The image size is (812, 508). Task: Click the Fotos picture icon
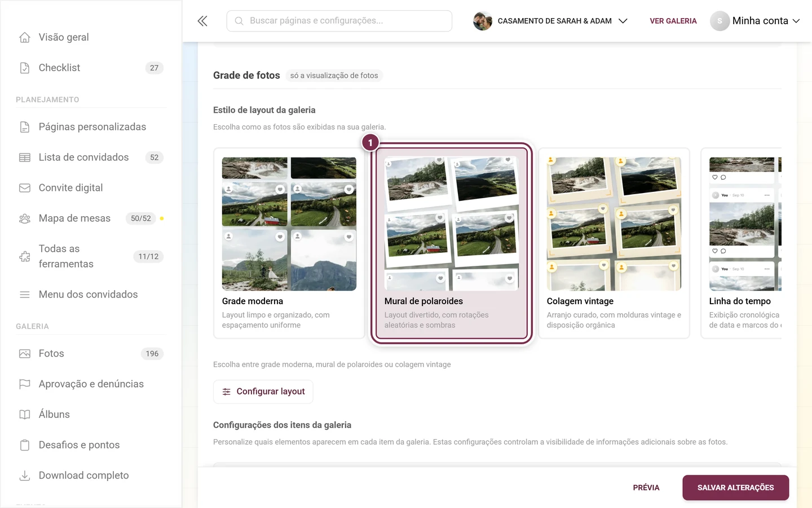coord(25,354)
